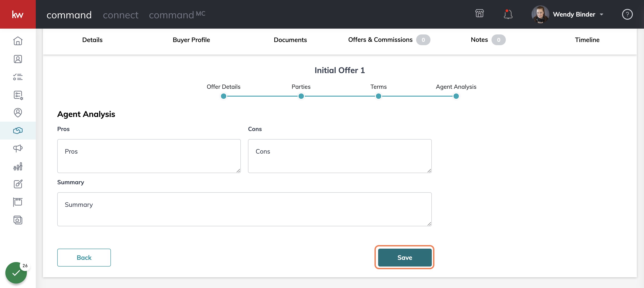The image size is (644, 288).
Task: Open the Designs pencil icon in sidebar
Action: tap(18, 184)
